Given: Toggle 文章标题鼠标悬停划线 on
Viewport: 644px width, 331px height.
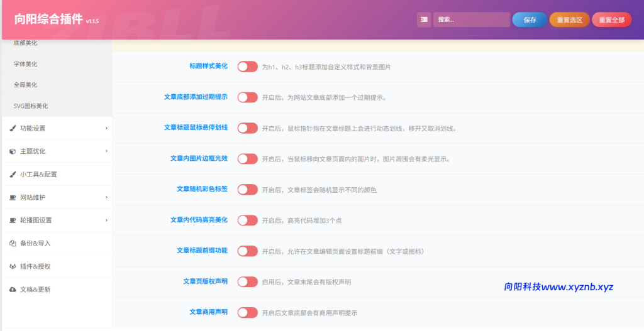Looking at the screenshot, I should (248, 128).
